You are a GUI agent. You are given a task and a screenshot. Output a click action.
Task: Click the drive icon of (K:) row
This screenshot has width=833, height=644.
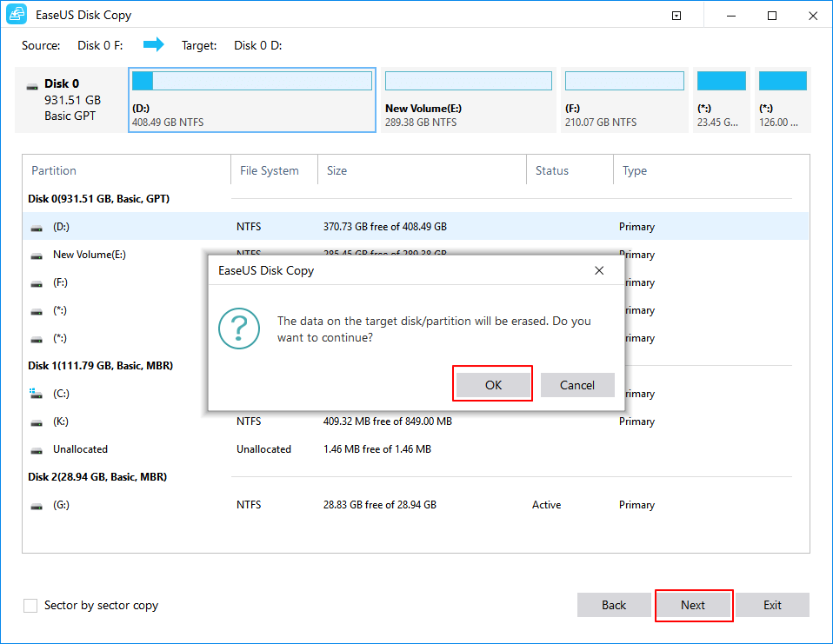tap(37, 423)
